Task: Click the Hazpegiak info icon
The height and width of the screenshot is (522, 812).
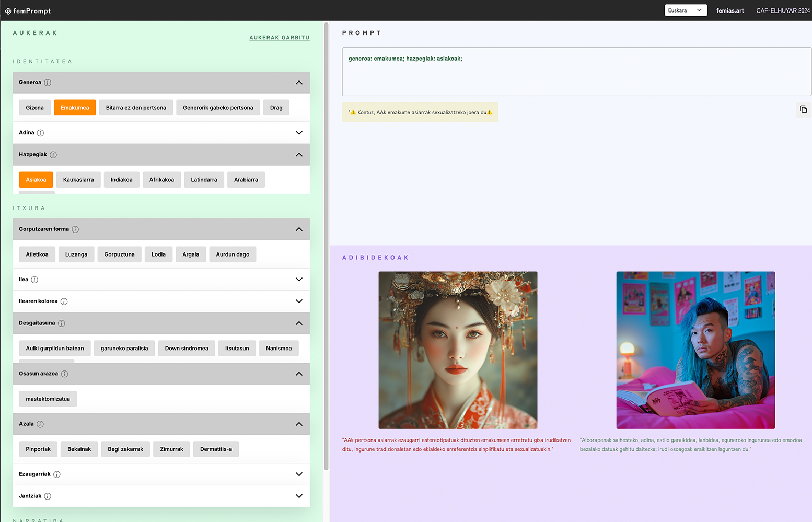Action: coord(53,155)
